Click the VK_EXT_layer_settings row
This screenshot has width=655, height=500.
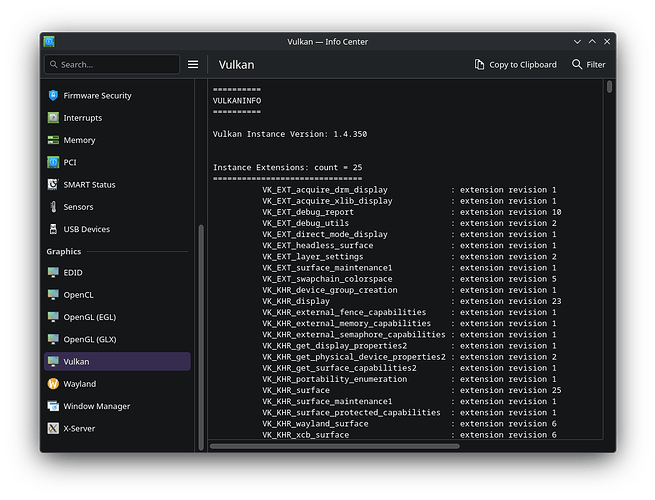point(409,256)
